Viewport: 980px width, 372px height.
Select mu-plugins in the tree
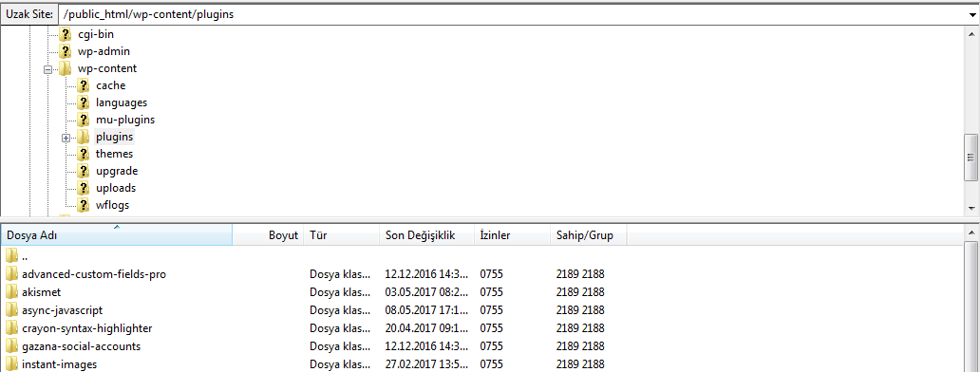point(125,120)
